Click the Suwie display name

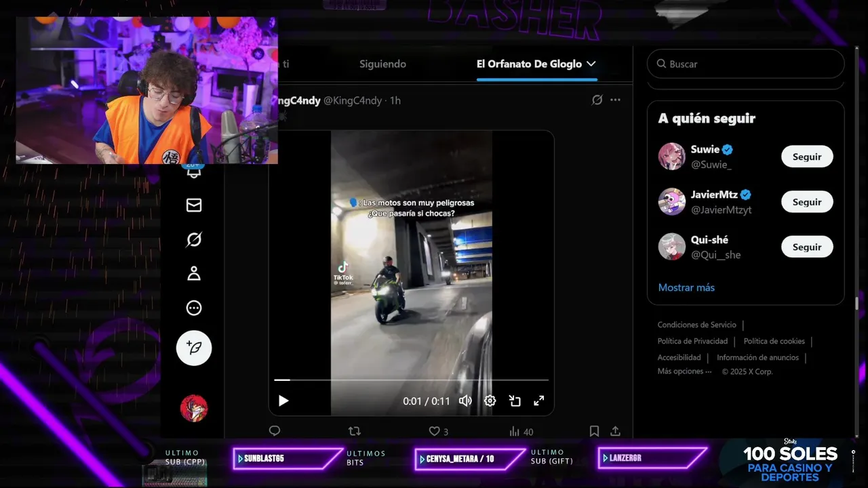tap(705, 150)
